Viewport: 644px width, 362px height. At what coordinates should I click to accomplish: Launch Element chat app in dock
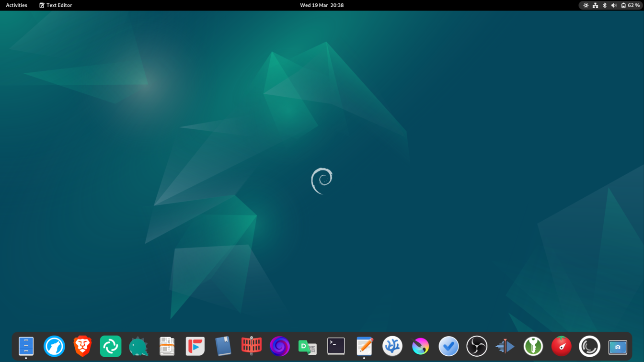pos(111,346)
